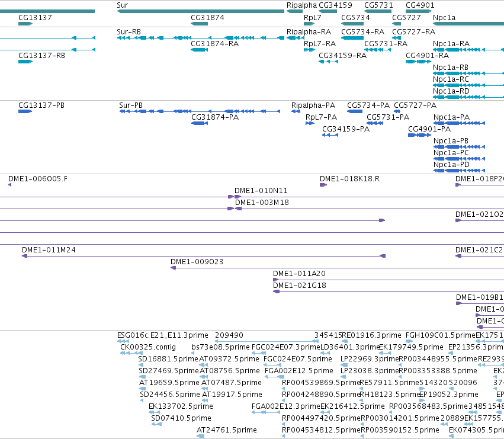Click the DME1-003M18 BAC label
The height and width of the screenshot is (439, 504).
262,202
